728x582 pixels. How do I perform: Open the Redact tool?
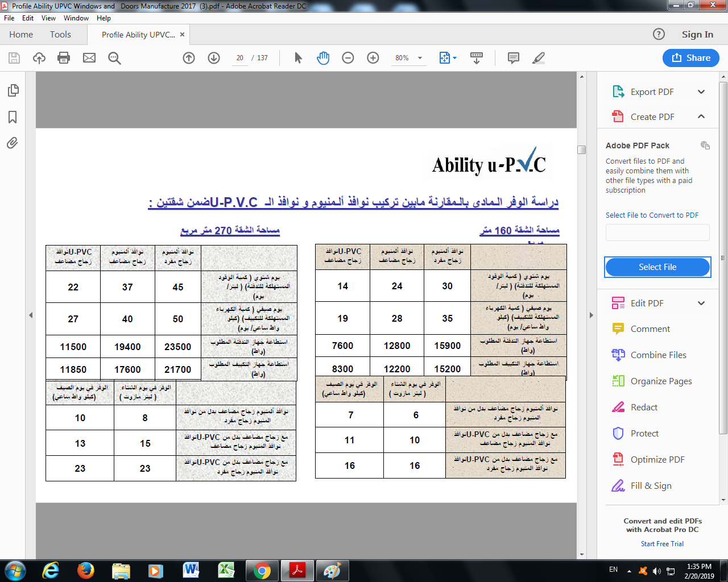tap(644, 407)
